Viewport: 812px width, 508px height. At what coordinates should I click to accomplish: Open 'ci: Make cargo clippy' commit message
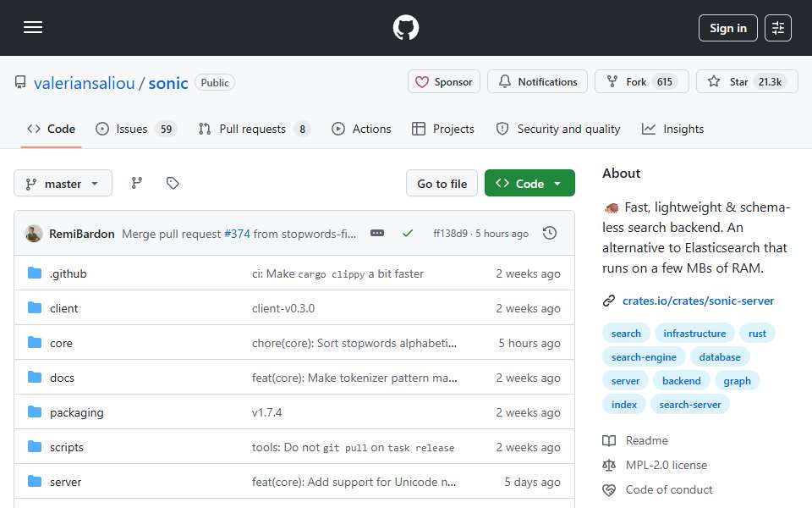(x=337, y=273)
